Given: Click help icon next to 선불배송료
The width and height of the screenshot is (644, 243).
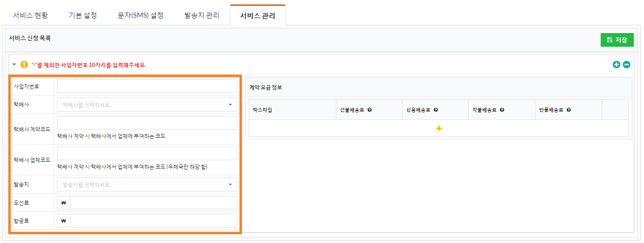Looking at the screenshot, I should (x=370, y=110).
